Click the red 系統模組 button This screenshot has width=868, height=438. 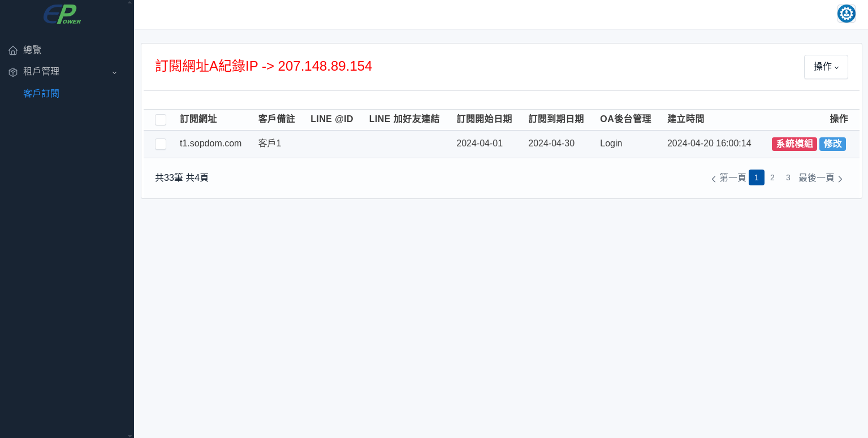pyautogui.click(x=794, y=144)
